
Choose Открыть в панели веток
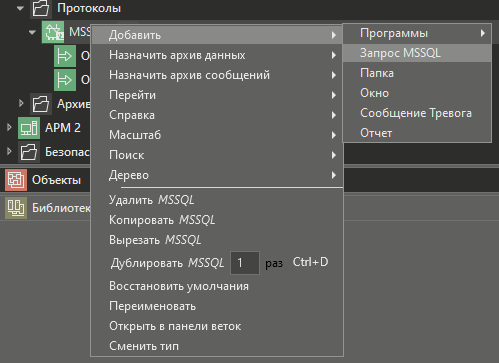click(217, 326)
